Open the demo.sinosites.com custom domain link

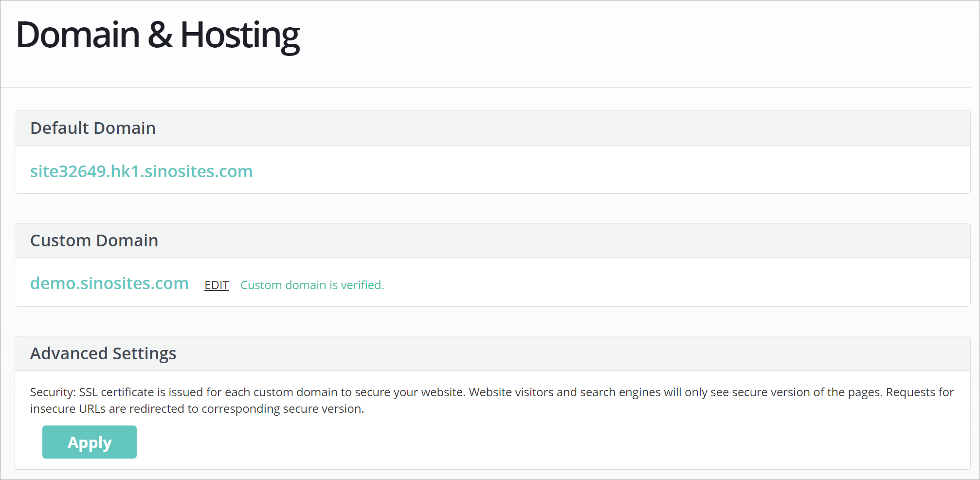[109, 283]
